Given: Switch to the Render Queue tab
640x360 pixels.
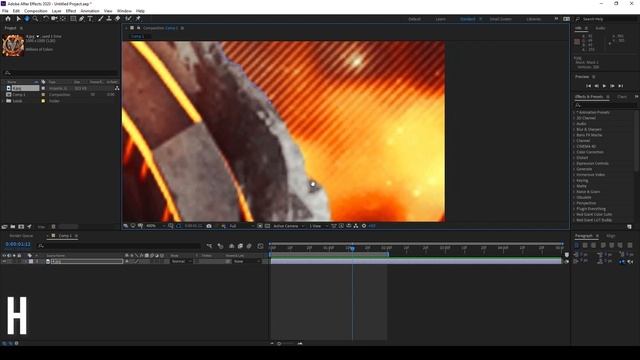Looking at the screenshot, I should (21, 236).
